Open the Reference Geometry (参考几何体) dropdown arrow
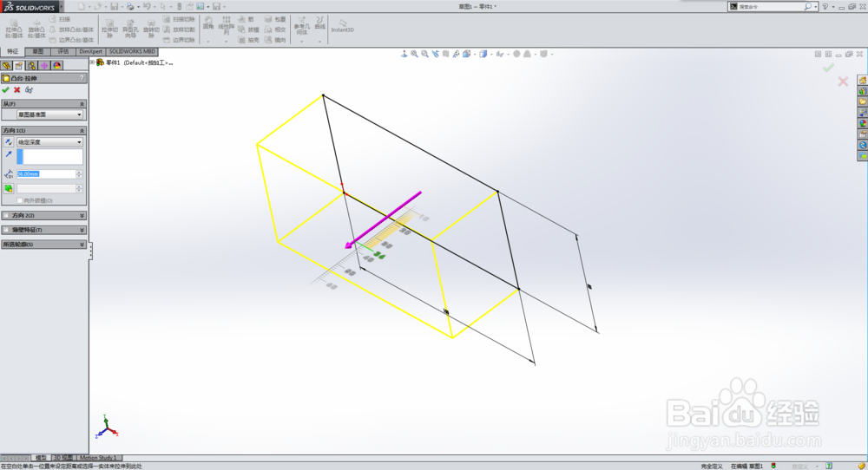Screen dimensions: 868x470 click(x=302, y=42)
